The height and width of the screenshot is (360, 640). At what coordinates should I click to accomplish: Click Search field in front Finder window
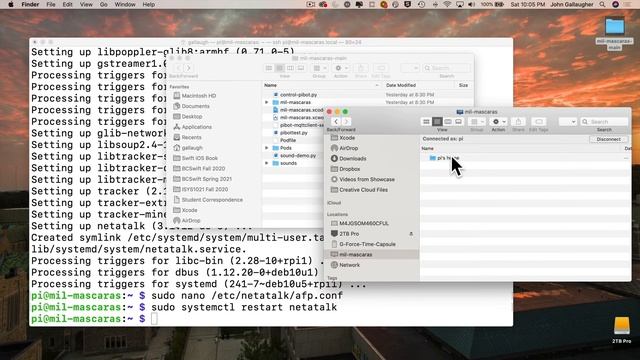[x=604, y=122]
